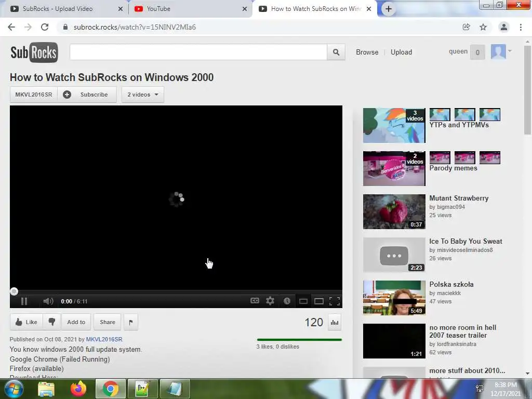Open the Parody memes playlist thumbnail

pyautogui.click(x=394, y=169)
